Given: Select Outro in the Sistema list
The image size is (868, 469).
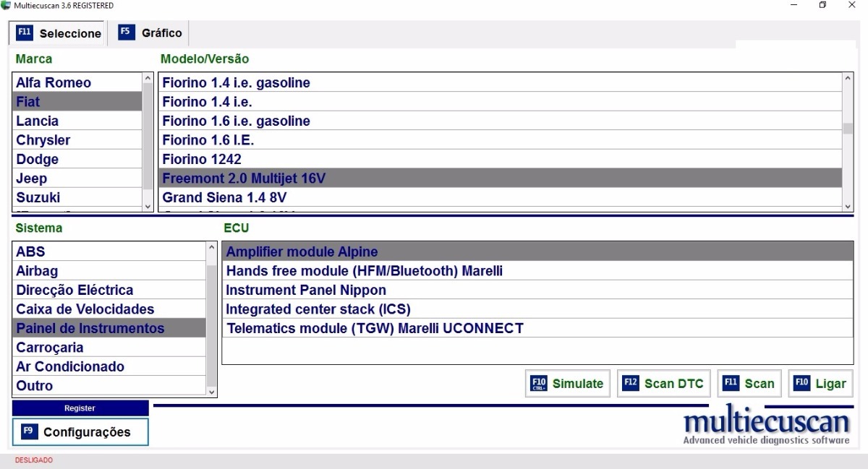Looking at the screenshot, I should pos(109,386).
